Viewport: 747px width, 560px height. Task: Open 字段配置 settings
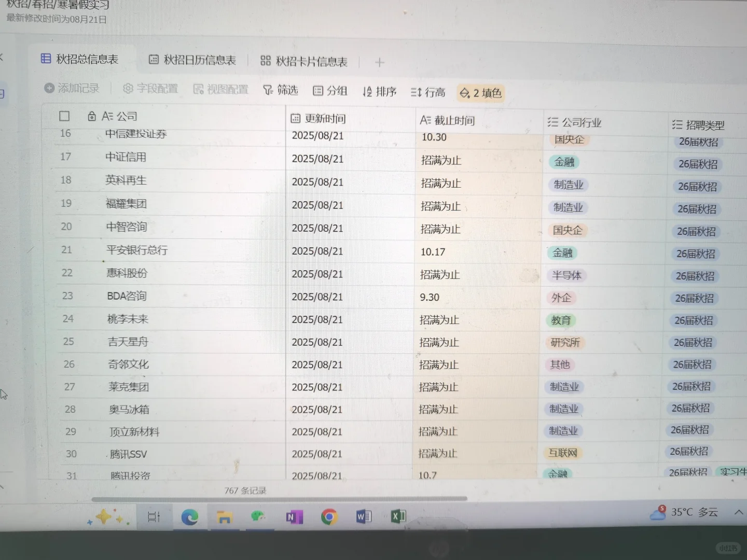coord(150,89)
